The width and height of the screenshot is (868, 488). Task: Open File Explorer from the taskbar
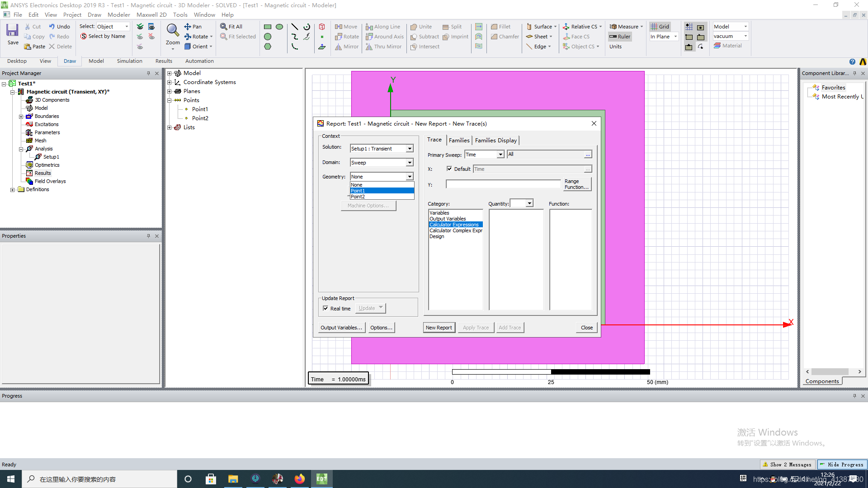pyautogui.click(x=233, y=479)
